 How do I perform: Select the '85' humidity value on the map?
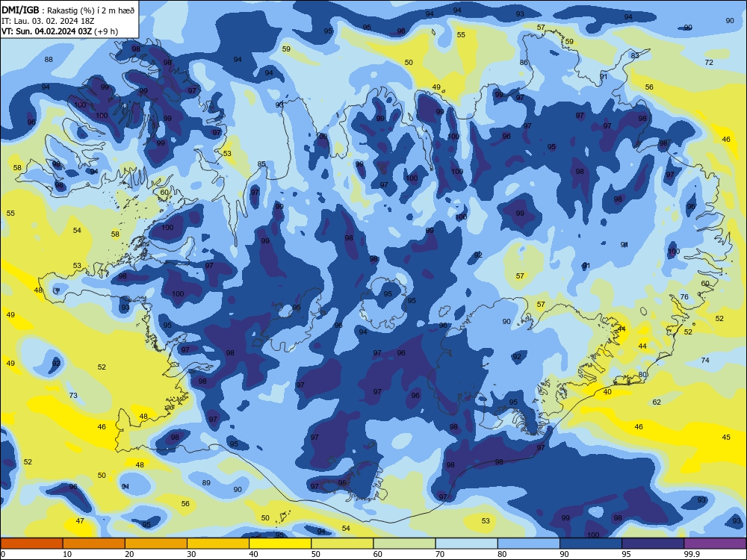tap(261, 164)
